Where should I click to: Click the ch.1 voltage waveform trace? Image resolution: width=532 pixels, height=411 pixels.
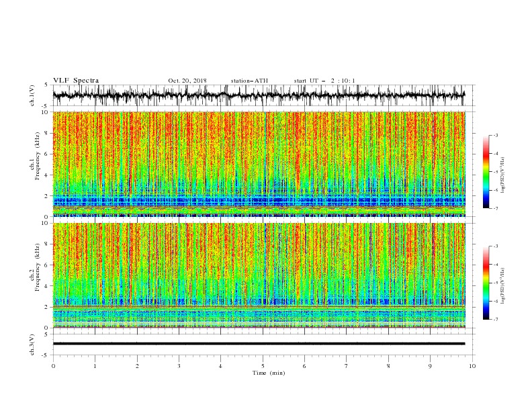(259, 95)
